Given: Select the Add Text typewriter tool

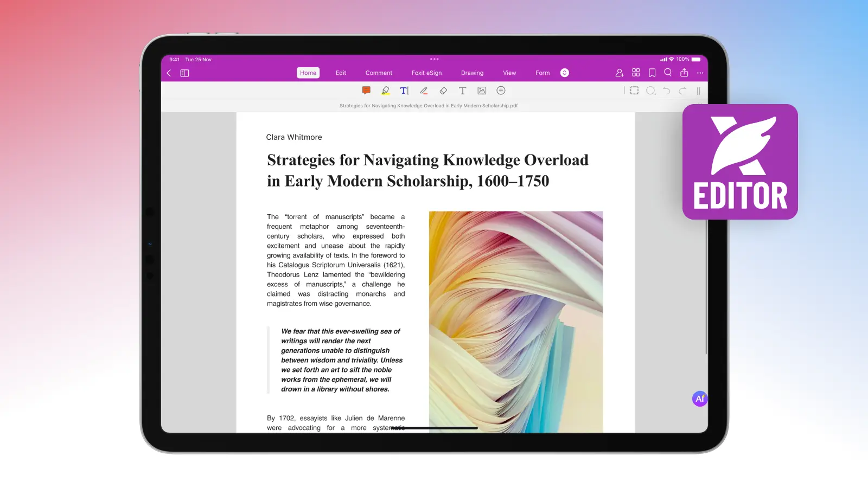Looking at the screenshot, I should [462, 91].
